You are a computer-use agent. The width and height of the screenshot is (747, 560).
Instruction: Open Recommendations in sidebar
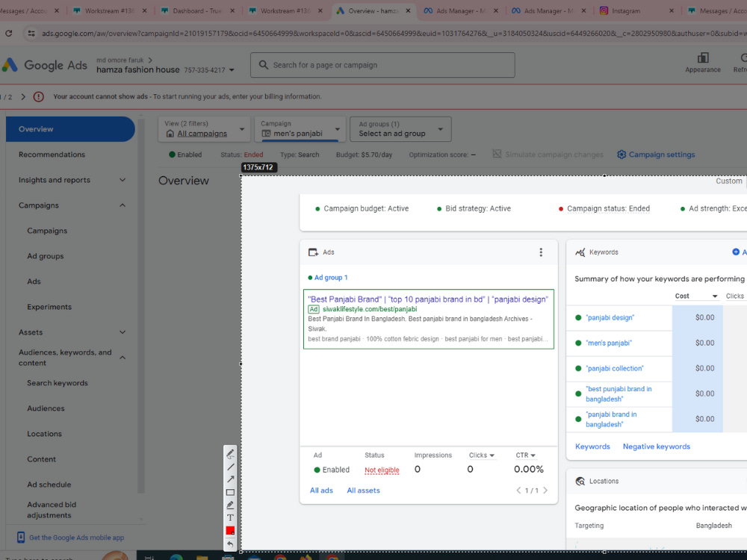pos(52,155)
